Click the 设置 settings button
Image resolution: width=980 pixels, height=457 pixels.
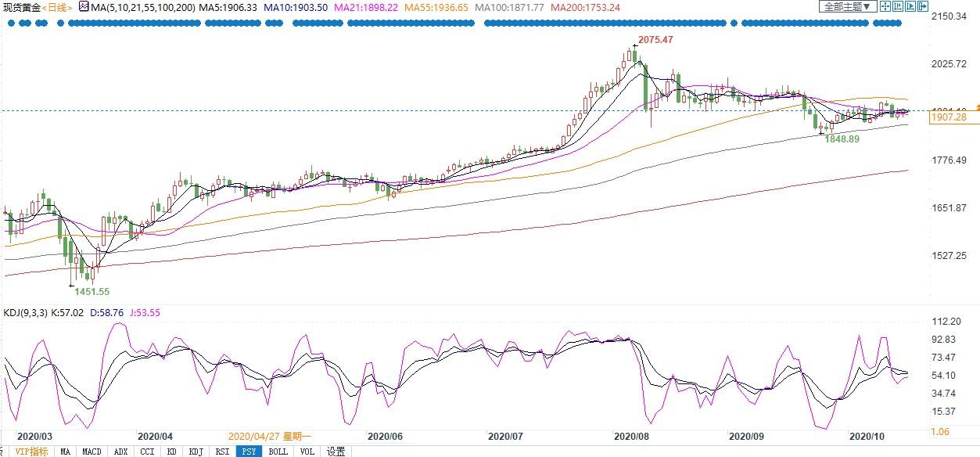tap(336, 452)
